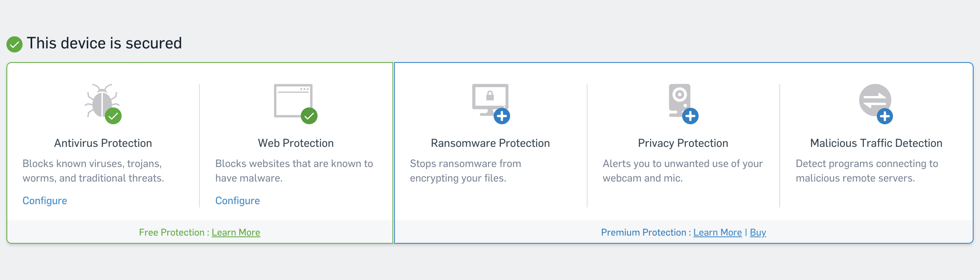Click green checkmark beside 'This device is secured'
This screenshot has height=280, width=980.
(x=15, y=44)
